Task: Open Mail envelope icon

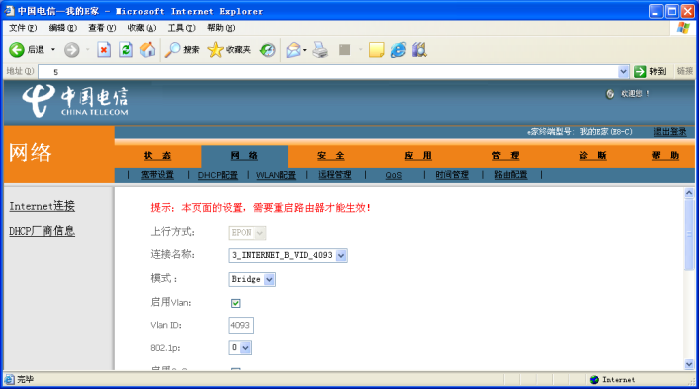Action: pos(293,49)
